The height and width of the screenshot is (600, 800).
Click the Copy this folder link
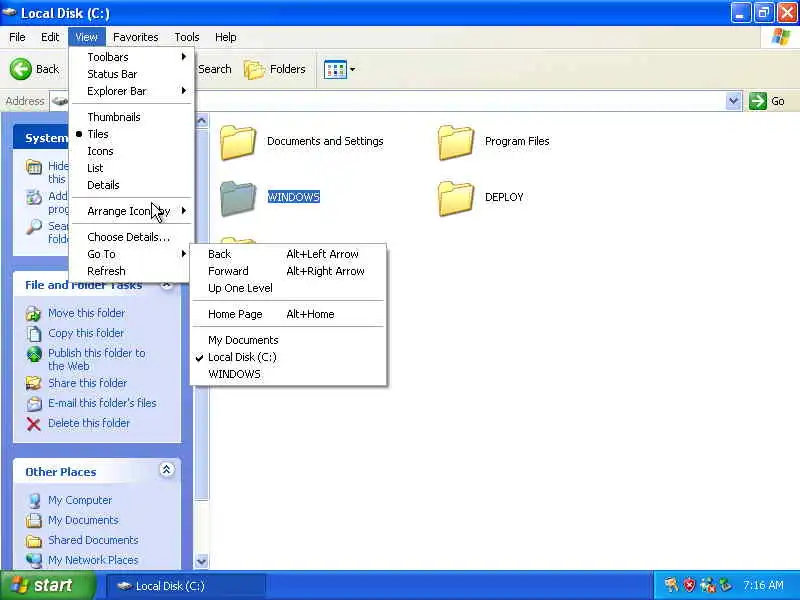[86, 333]
